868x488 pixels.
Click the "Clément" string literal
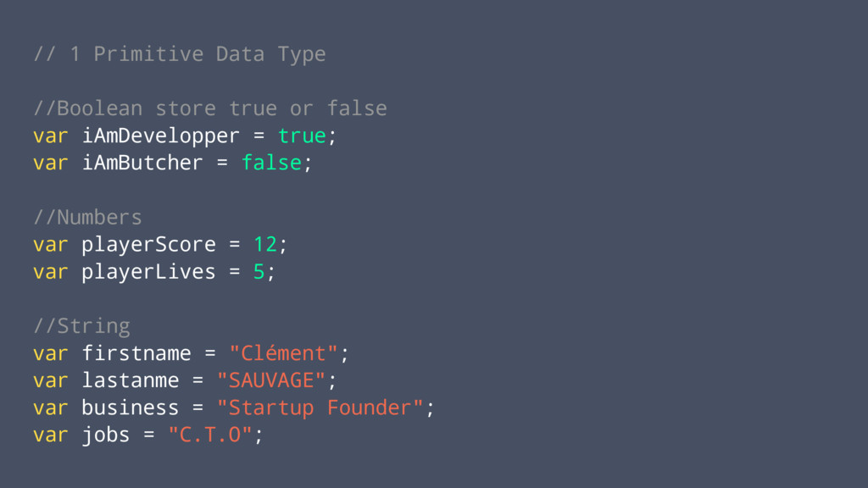click(283, 353)
